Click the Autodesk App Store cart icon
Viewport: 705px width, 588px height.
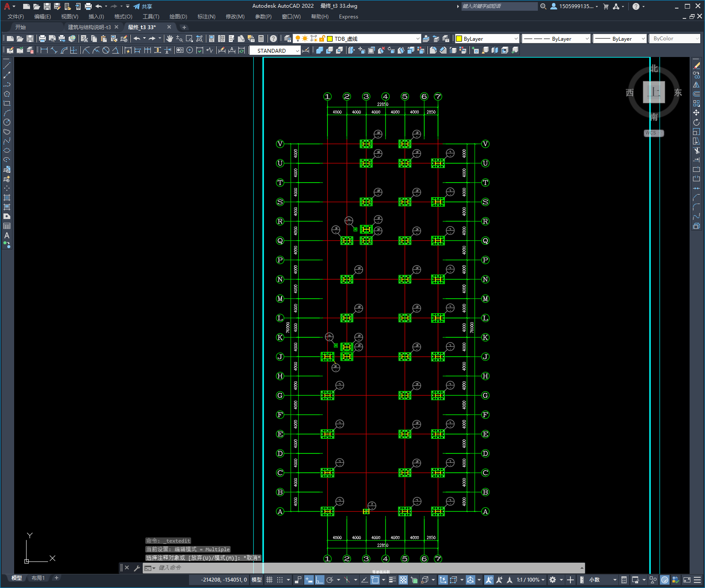click(x=606, y=6)
